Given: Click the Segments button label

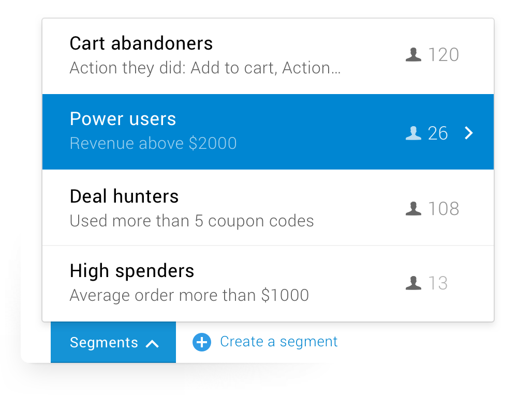Looking at the screenshot, I should [x=104, y=342].
